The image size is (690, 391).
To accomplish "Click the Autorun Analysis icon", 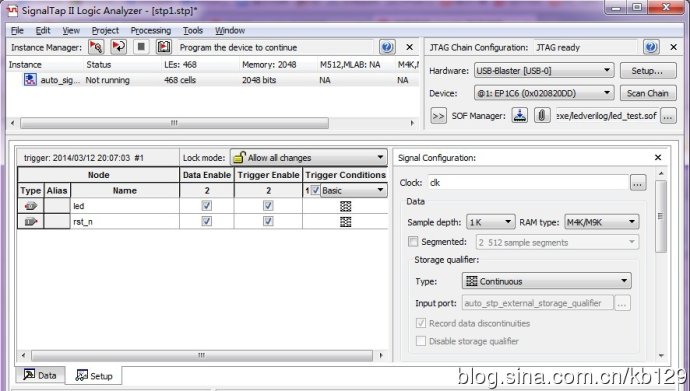I will point(118,47).
